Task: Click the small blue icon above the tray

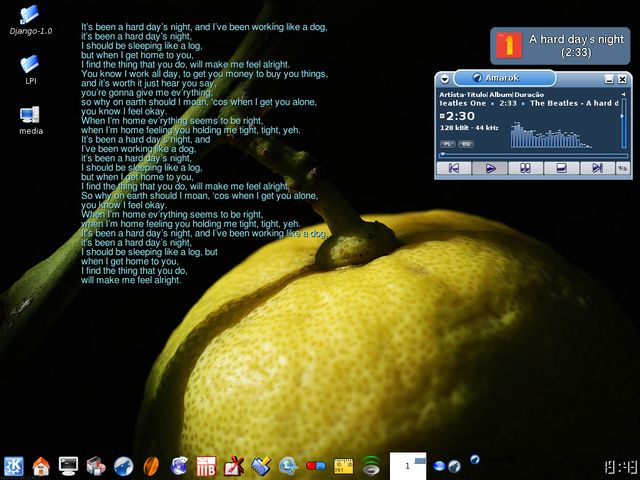Action: point(475,460)
